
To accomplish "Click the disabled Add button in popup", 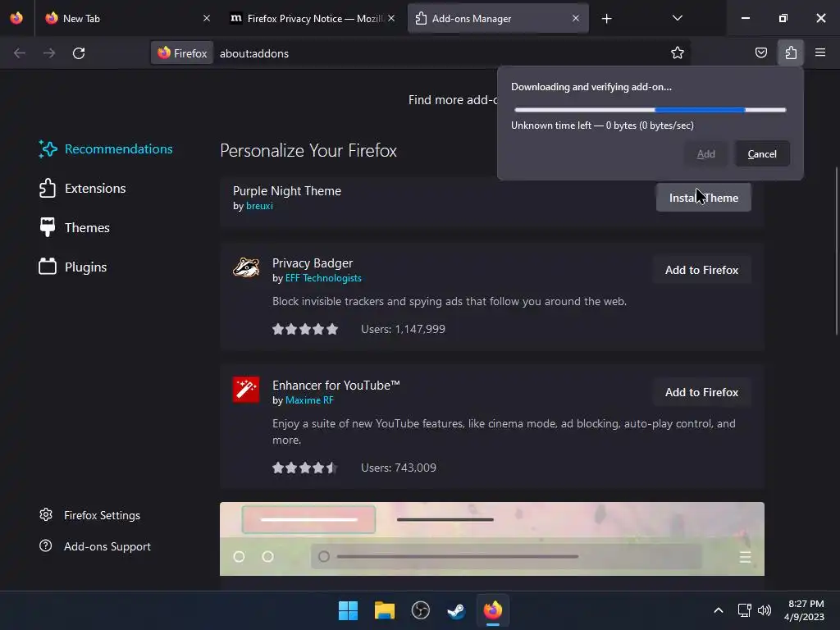I will [x=705, y=153].
